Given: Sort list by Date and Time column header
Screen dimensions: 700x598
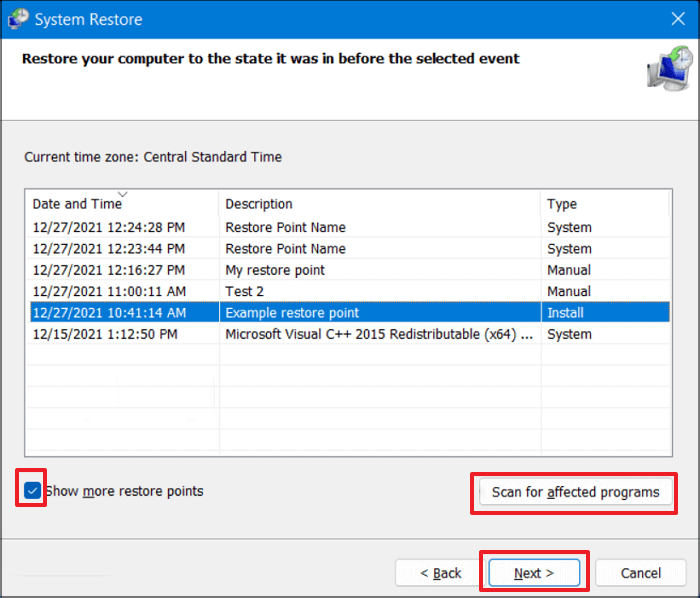Looking at the screenshot, I should point(77,204).
